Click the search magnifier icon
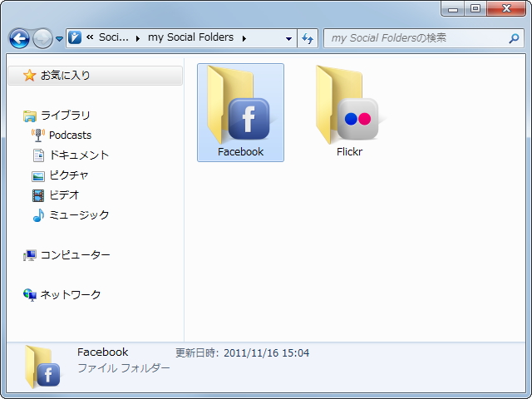 tap(514, 38)
